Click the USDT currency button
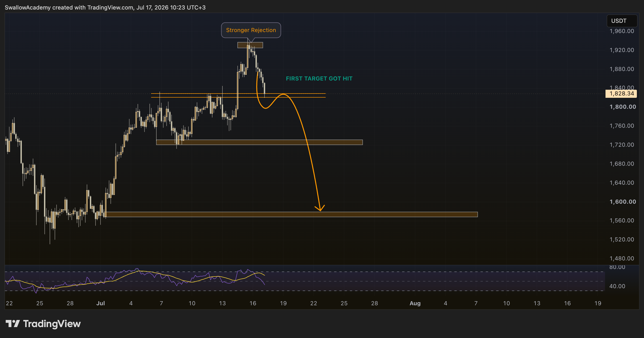Viewport: 644px width, 338px height. coord(622,21)
